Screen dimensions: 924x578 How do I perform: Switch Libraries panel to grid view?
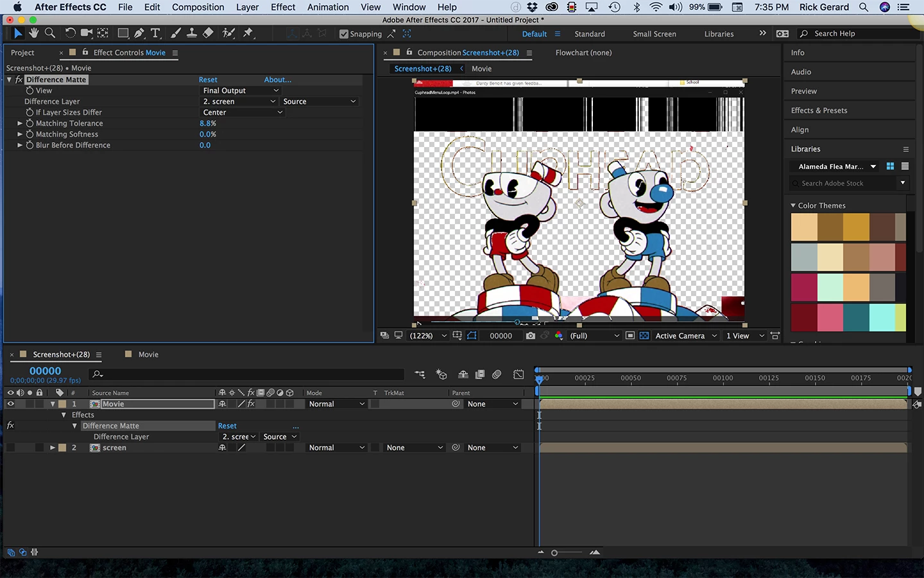(x=890, y=166)
